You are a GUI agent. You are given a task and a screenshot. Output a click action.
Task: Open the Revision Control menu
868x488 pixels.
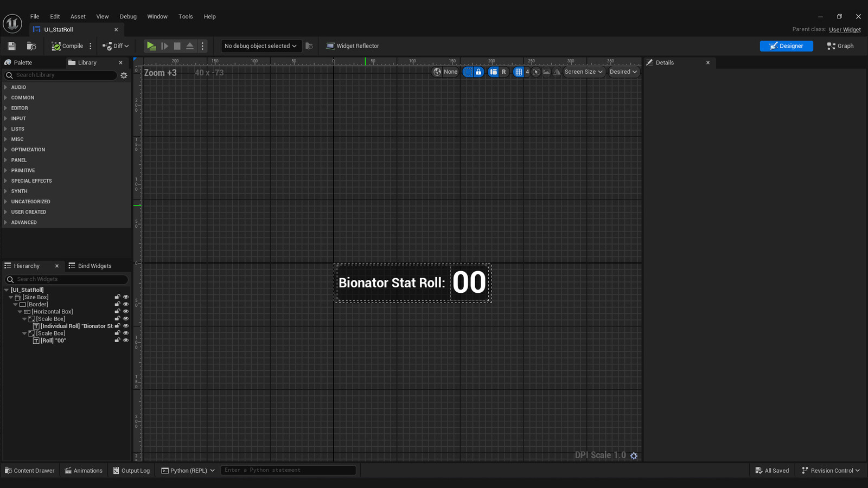click(x=831, y=471)
